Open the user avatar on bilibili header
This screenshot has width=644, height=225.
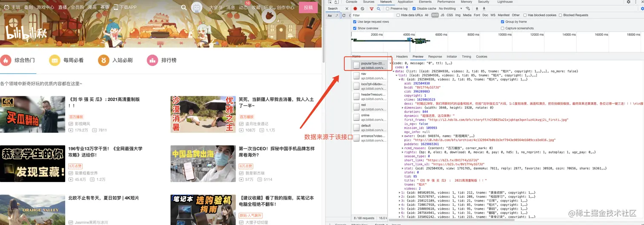(196, 7)
